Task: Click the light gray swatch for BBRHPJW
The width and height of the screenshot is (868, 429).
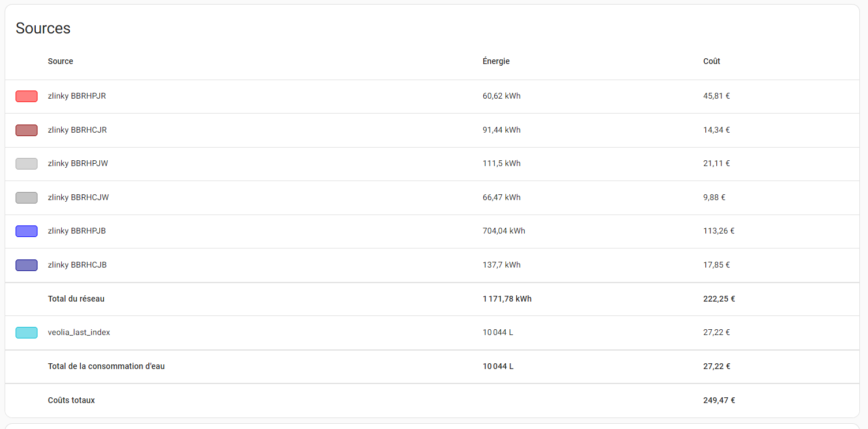Action: pyautogui.click(x=27, y=164)
